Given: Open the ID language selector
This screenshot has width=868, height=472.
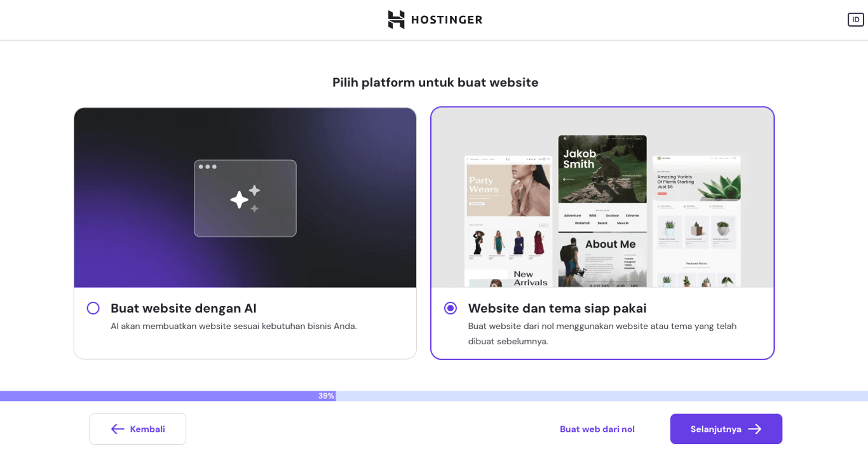Looking at the screenshot, I should [855, 20].
